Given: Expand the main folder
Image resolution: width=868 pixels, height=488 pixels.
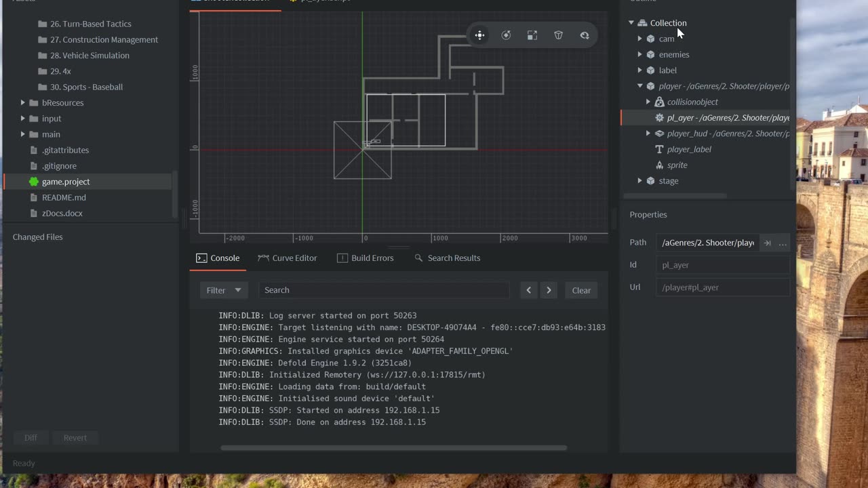Looking at the screenshot, I should click(23, 134).
